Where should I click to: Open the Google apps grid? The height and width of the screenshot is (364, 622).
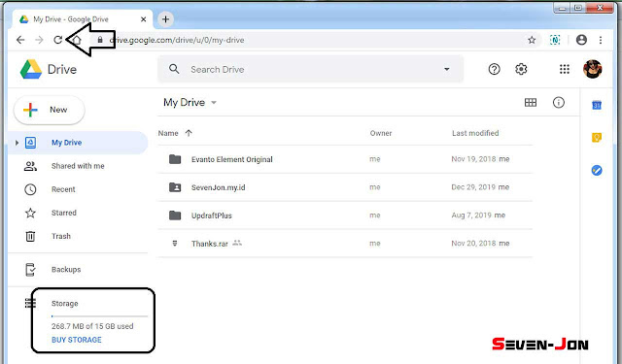[x=565, y=69]
